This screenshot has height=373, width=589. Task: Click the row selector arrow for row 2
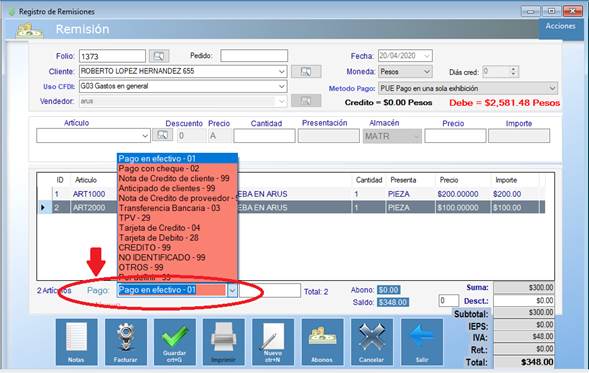[x=43, y=208]
